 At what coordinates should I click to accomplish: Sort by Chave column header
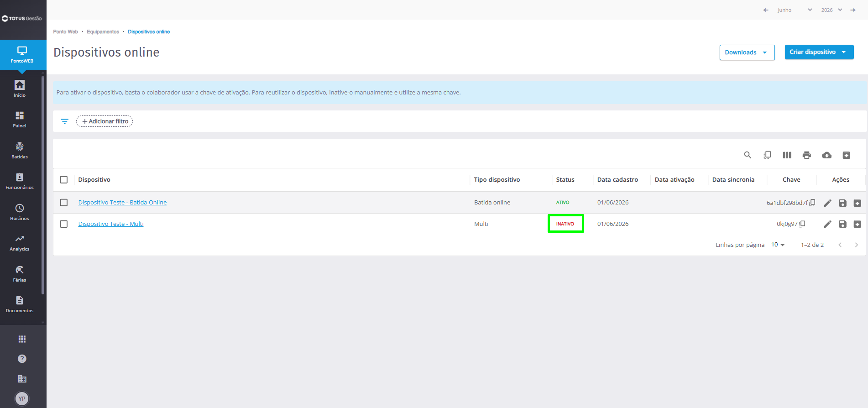[x=791, y=180]
